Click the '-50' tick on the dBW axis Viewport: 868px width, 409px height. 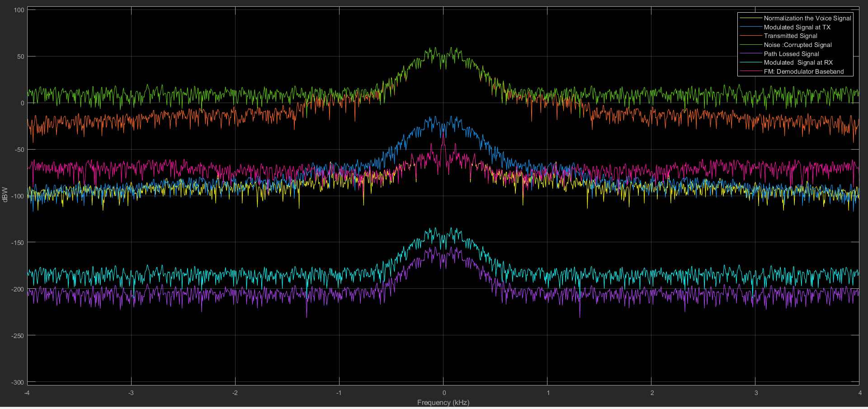19,150
